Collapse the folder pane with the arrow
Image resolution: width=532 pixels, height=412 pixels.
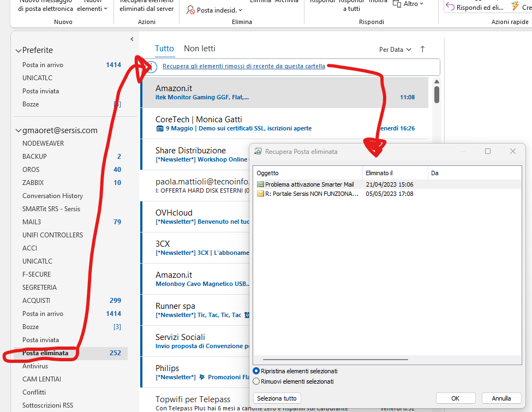click(132, 39)
